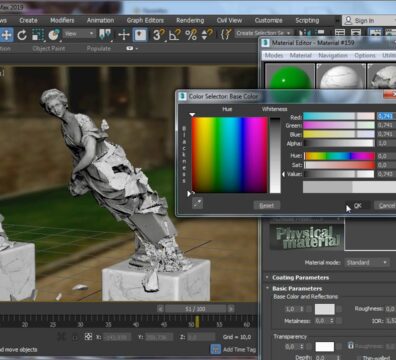The height and width of the screenshot is (360, 396).
Task: Click the Add Time Tag icon
Action: [216, 349]
